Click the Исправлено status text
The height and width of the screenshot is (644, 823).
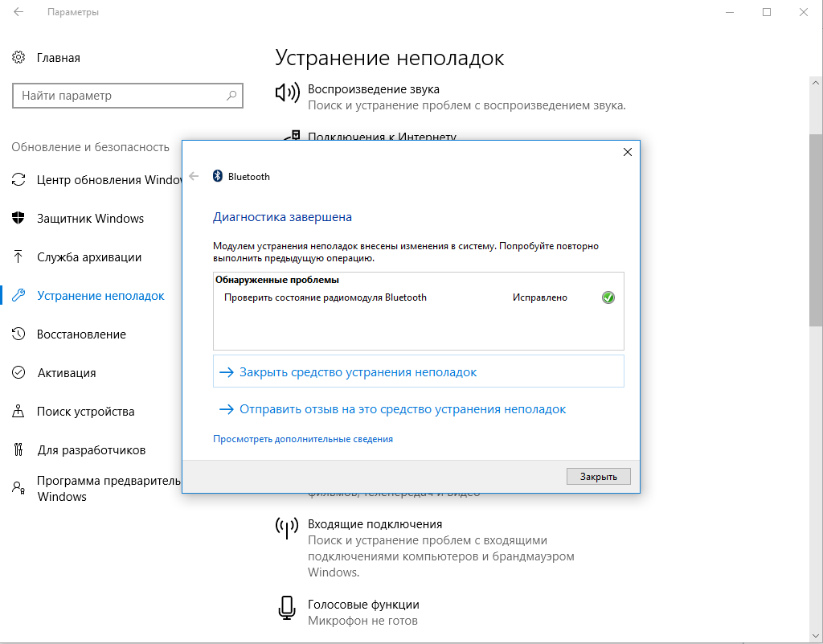click(x=539, y=297)
